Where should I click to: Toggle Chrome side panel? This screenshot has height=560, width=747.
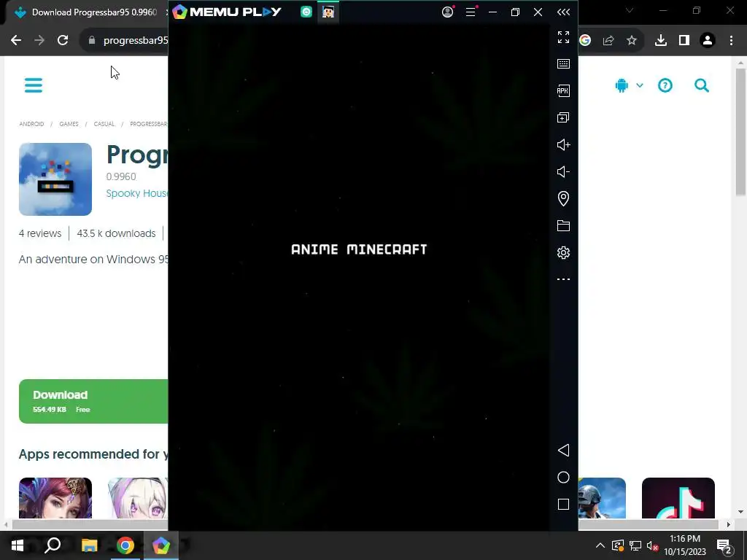[x=684, y=41]
